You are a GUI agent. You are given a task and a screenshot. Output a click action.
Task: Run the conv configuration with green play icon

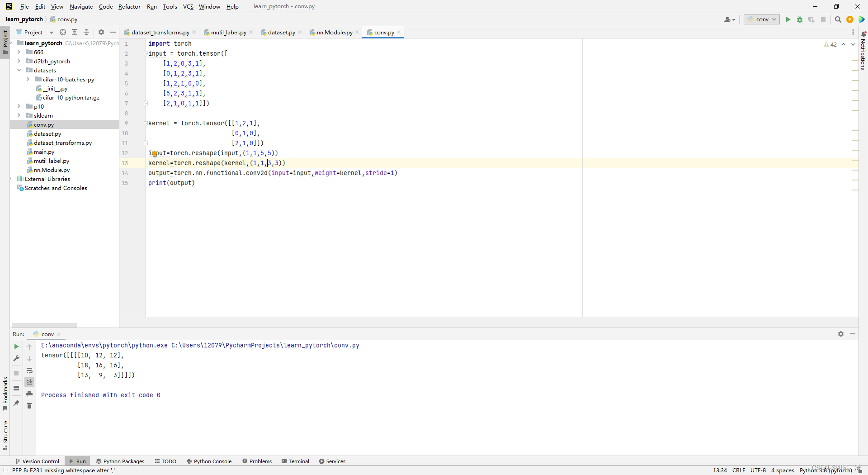(x=788, y=19)
